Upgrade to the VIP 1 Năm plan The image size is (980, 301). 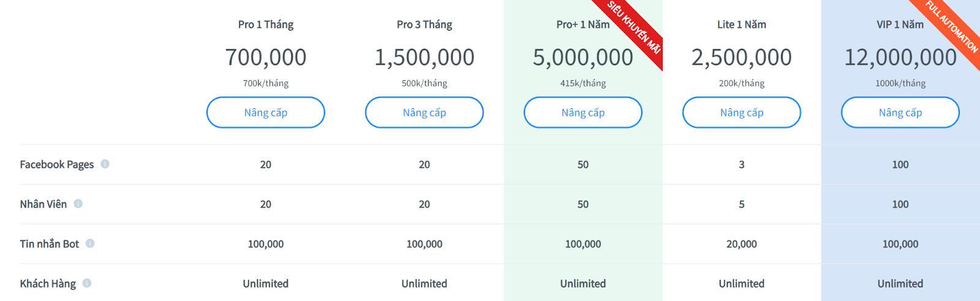900,112
